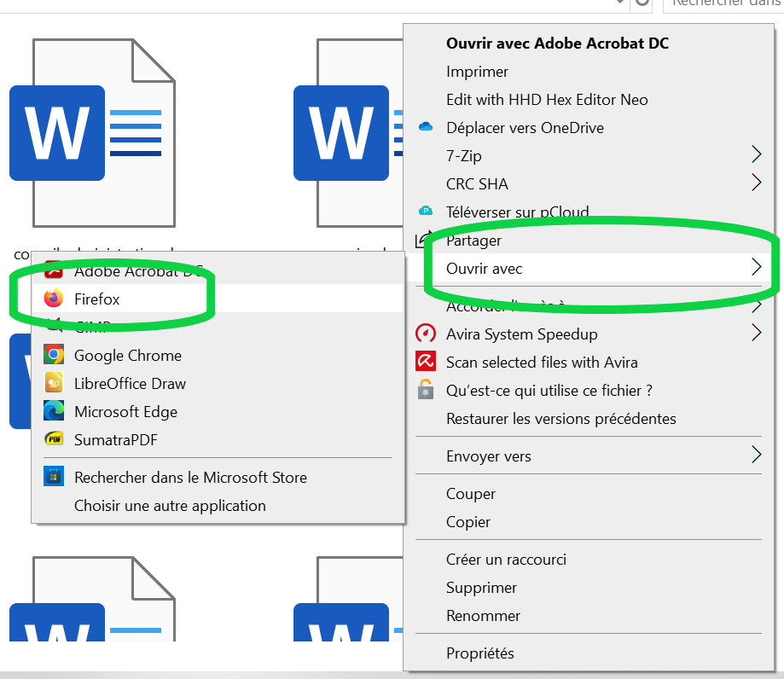Click the SumatraPDF icon
This screenshot has height=679, width=784.
[54, 440]
